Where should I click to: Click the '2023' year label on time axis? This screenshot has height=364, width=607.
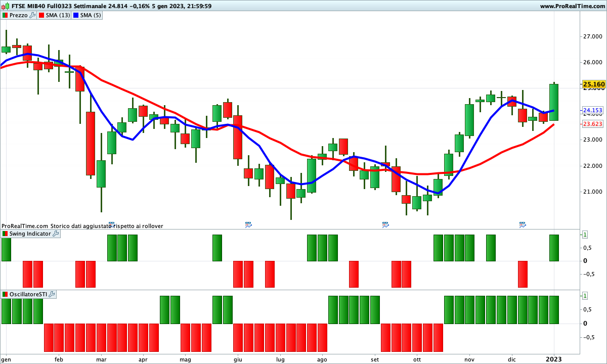(554, 359)
